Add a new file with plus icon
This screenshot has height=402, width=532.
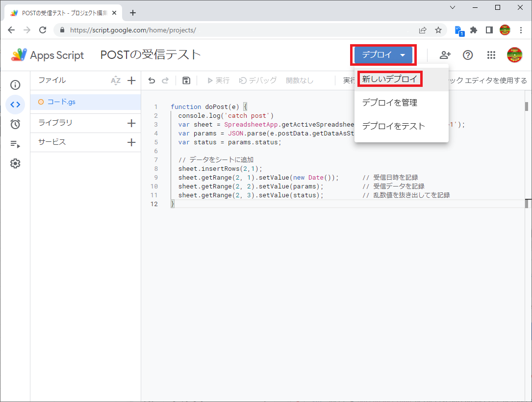click(131, 80)
